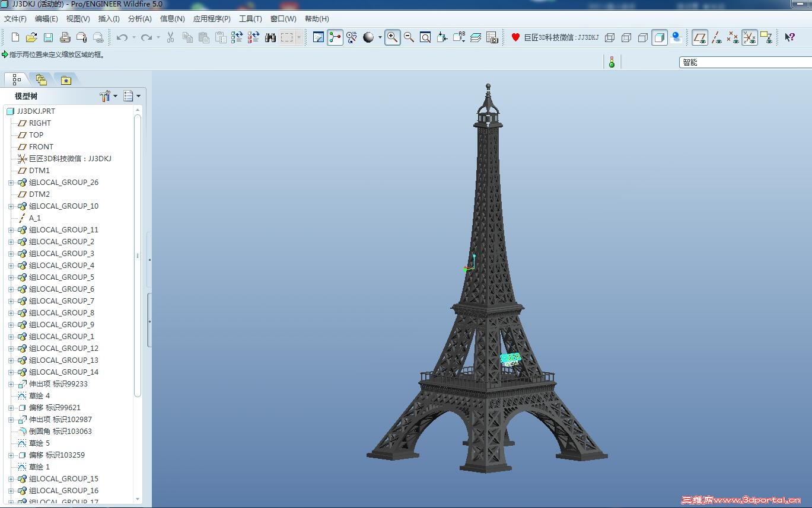812x508 pixels.
Task: Open the View Manager icon
Action: tap(492, 37)
